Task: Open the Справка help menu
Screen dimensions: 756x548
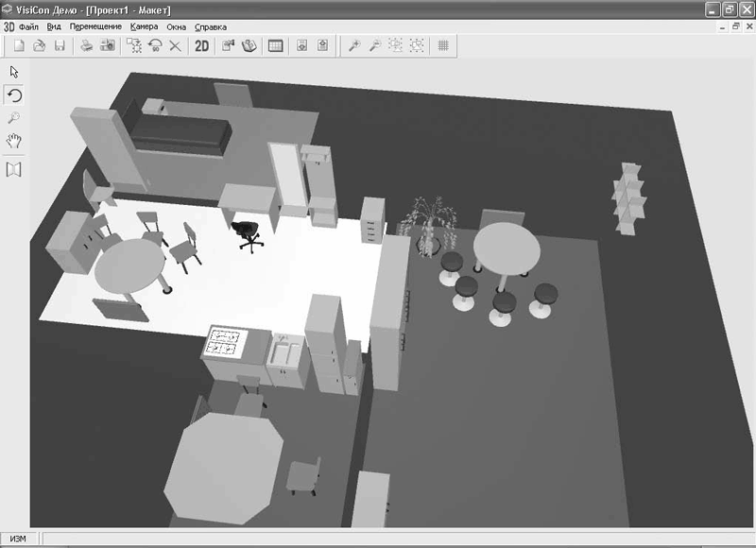Action: [x=210, y=27]
